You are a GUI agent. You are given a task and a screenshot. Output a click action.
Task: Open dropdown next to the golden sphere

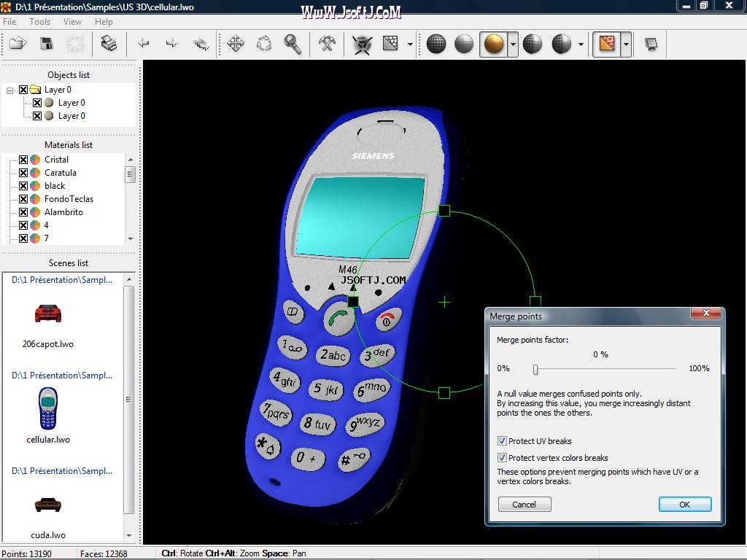click(513, 44)
